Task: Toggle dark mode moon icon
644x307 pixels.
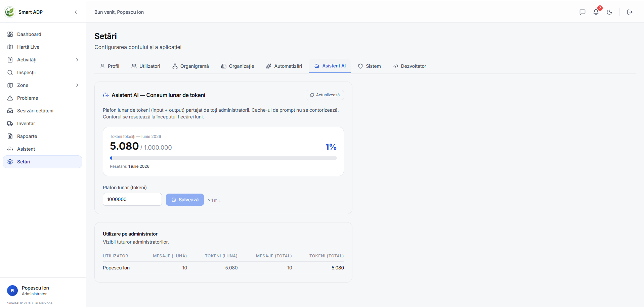Action: [x=609, y=12]
